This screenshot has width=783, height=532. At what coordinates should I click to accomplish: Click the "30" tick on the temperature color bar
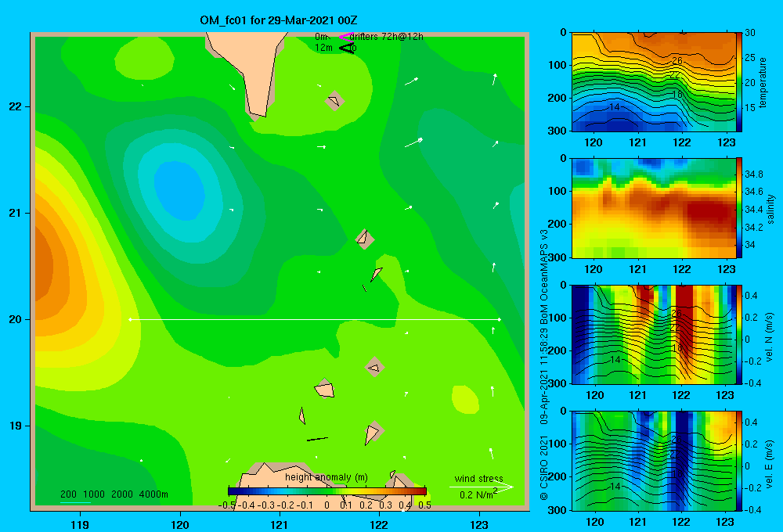coord(750,32)
